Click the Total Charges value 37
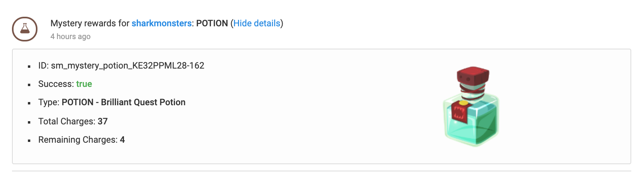 click(x=103, y=122)
